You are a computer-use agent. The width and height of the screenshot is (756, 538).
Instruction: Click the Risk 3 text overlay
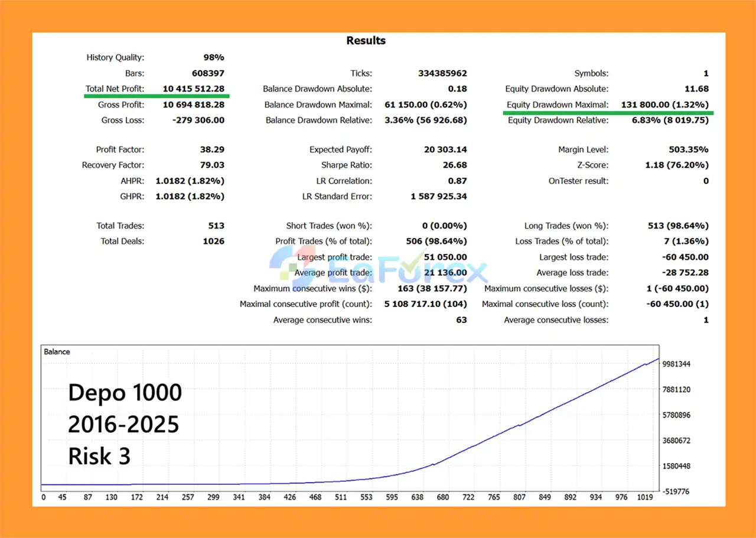(x=99, y=457)
